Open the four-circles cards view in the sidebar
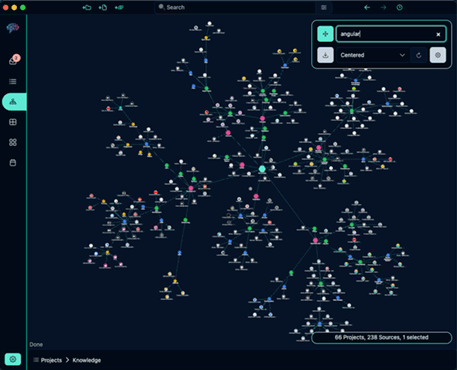This screenshot has height=370, width=457. click(x=13, y=142)
